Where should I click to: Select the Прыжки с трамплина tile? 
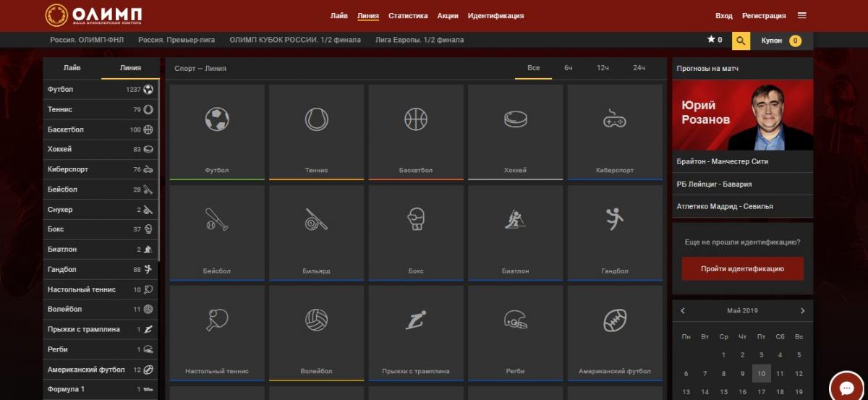point(416,333)
